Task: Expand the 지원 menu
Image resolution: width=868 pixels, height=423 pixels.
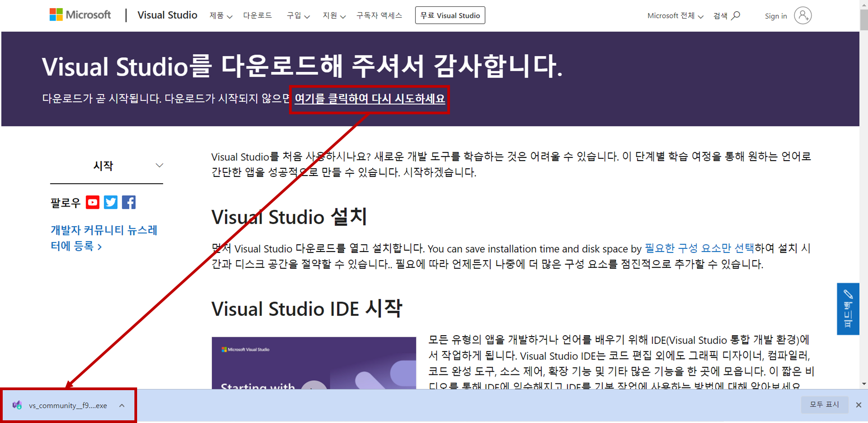Action: pyautogui.click(x=334, y=16)
